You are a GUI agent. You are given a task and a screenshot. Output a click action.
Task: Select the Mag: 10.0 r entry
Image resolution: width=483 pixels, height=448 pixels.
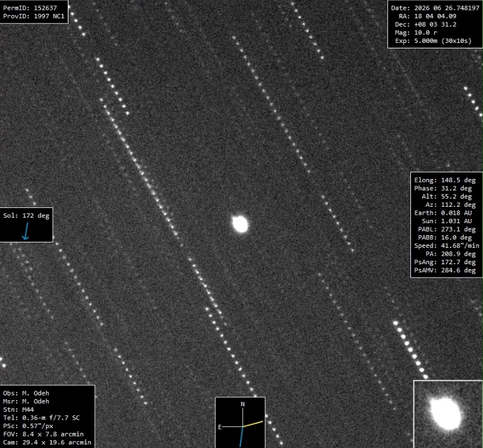[416, 33]
